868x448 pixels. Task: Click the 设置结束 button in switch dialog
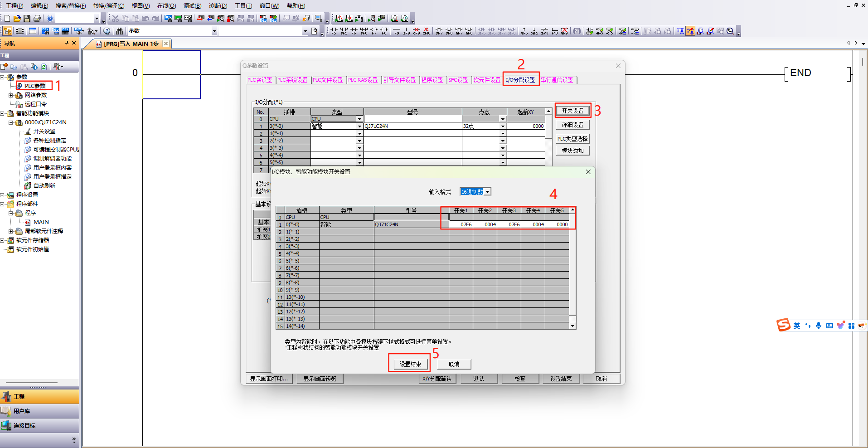coord(410,364)
